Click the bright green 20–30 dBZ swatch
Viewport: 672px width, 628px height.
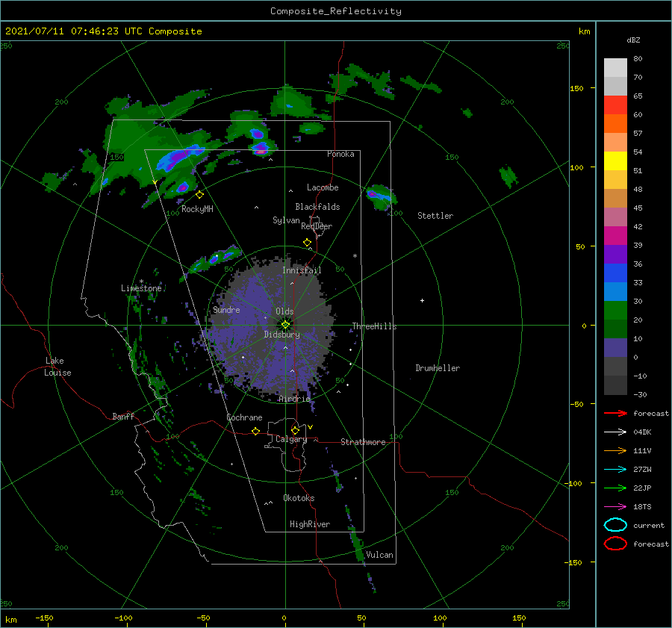(x=615, y=311)
